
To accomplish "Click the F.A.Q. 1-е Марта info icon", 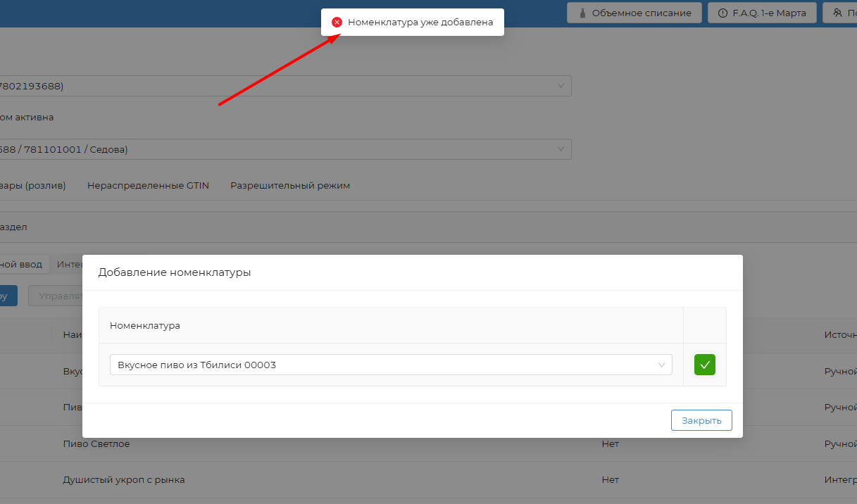I will tap(722, 13).
